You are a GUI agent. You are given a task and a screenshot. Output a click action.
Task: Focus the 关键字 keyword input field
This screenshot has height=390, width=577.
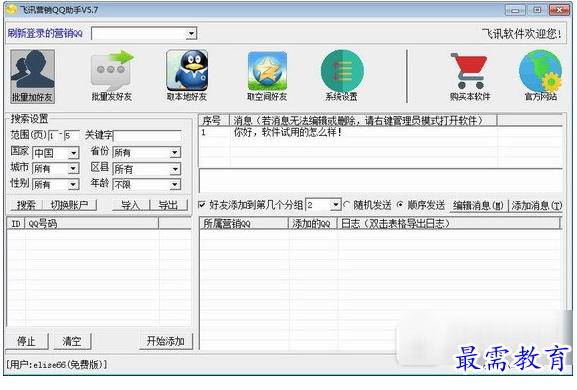pos(147,136)
